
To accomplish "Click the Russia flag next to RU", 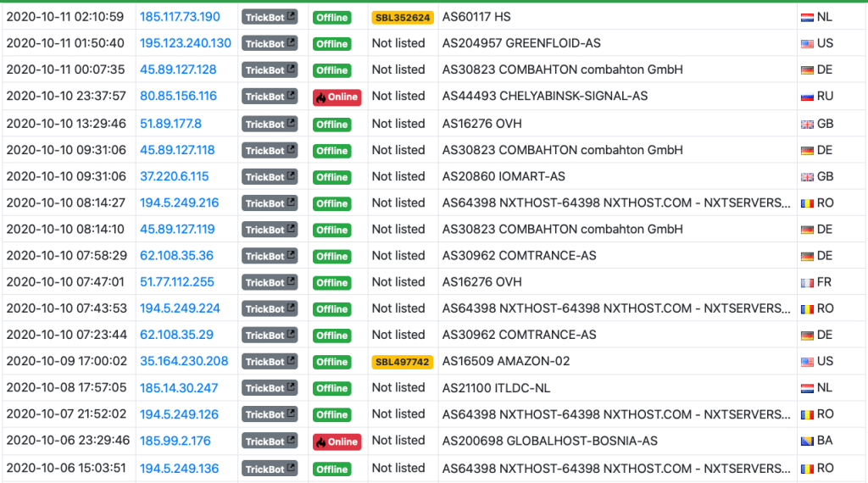I will 807,97.
